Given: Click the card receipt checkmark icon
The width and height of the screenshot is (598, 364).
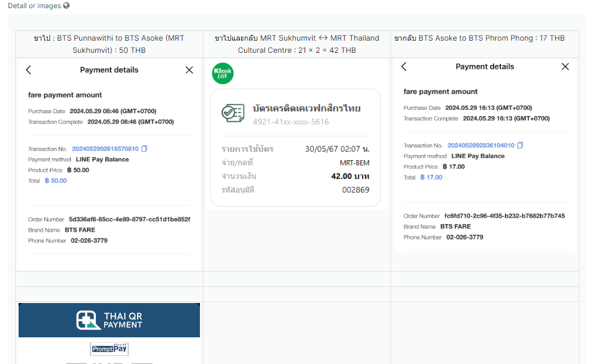Looking at the screenshot, I should coord(232,113).
